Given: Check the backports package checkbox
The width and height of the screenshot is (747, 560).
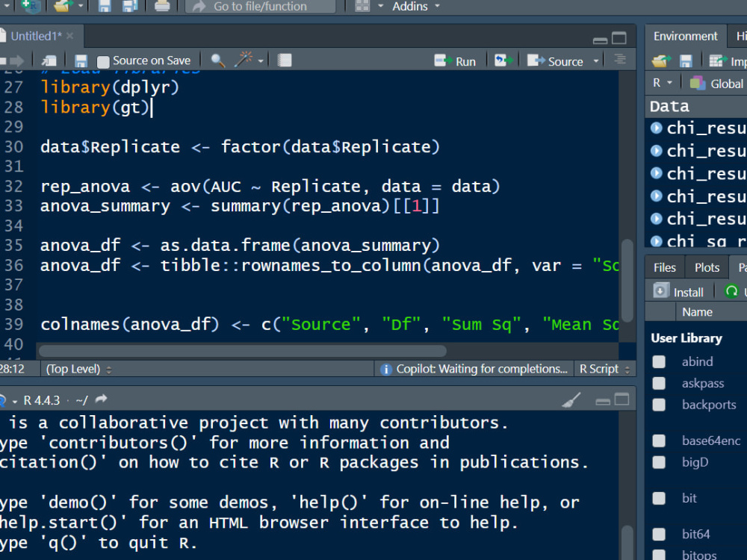Looking at the screenshot, I should click(659, 405).
